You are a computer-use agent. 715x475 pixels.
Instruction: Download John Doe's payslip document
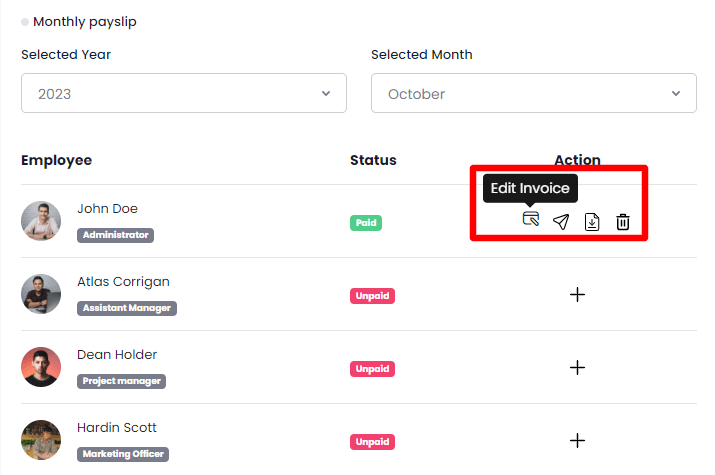[x=592, y=221]
